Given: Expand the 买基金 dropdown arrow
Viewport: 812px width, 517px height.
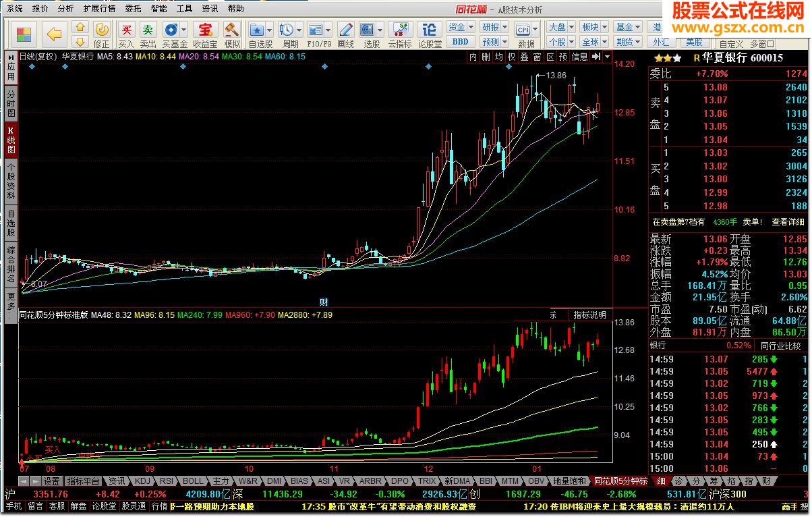Looking at the screenshot, I should pos(183,30).
